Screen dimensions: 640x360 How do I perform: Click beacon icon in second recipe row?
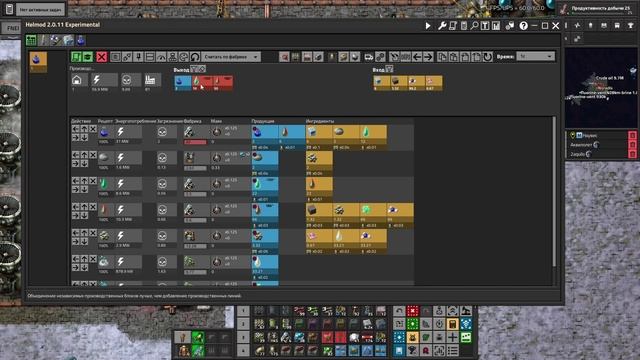217,158
